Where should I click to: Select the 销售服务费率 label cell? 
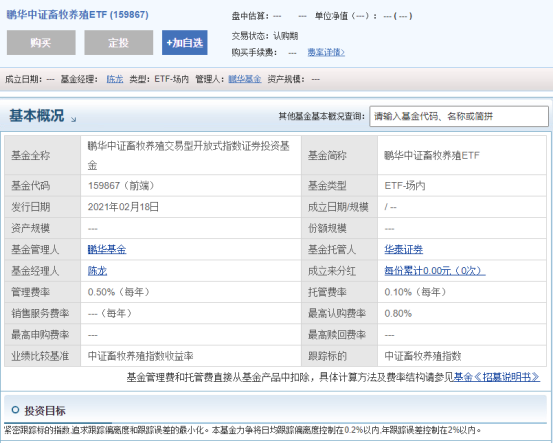(x=43, y=313)
